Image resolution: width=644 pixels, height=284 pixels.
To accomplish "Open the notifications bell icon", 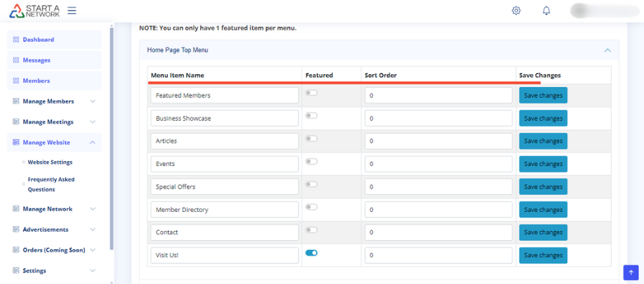I will click(546, 11).
